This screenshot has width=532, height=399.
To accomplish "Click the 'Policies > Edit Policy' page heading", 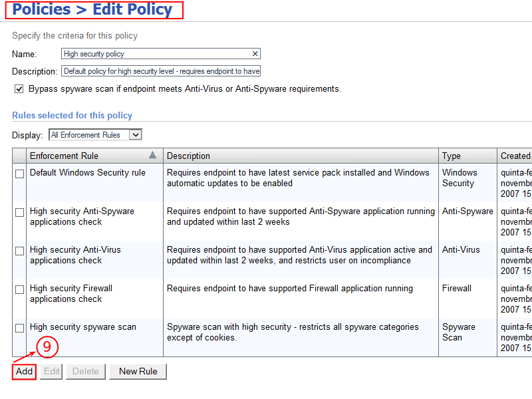I will (x=92, y=9).
